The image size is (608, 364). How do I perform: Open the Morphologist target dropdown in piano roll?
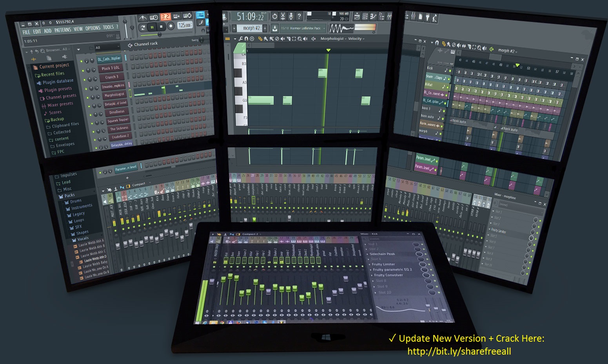(333, 38)
